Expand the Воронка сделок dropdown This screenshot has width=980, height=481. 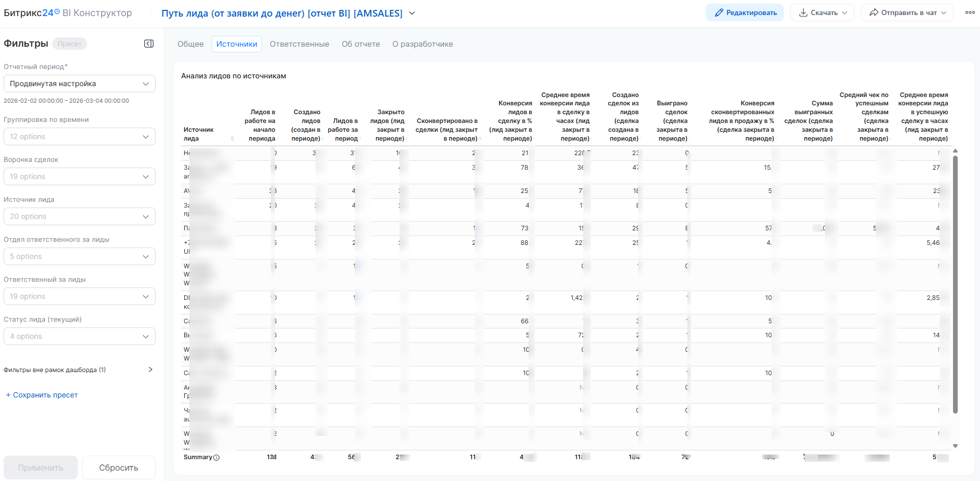79,176
